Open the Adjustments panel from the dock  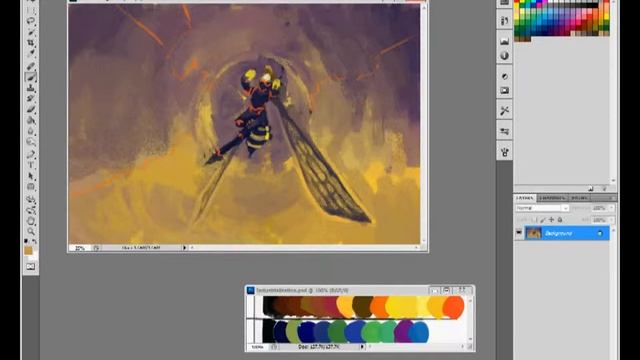pyautogui.click(x=504, y=76)
